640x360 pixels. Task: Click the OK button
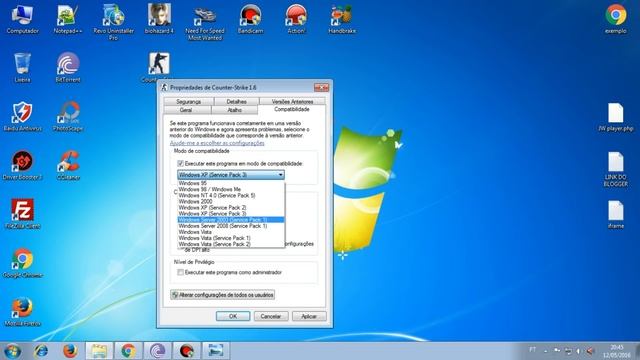pos(233,316)
